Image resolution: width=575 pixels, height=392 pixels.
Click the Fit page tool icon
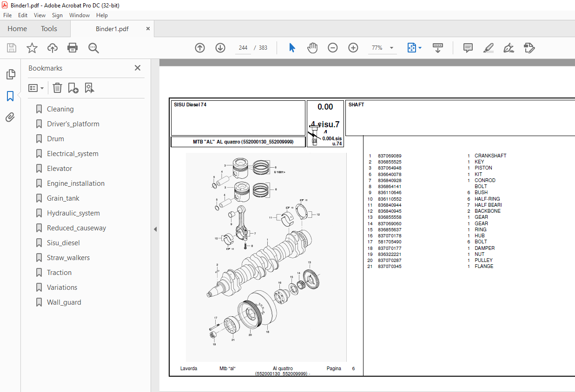[x=411, y=48]
